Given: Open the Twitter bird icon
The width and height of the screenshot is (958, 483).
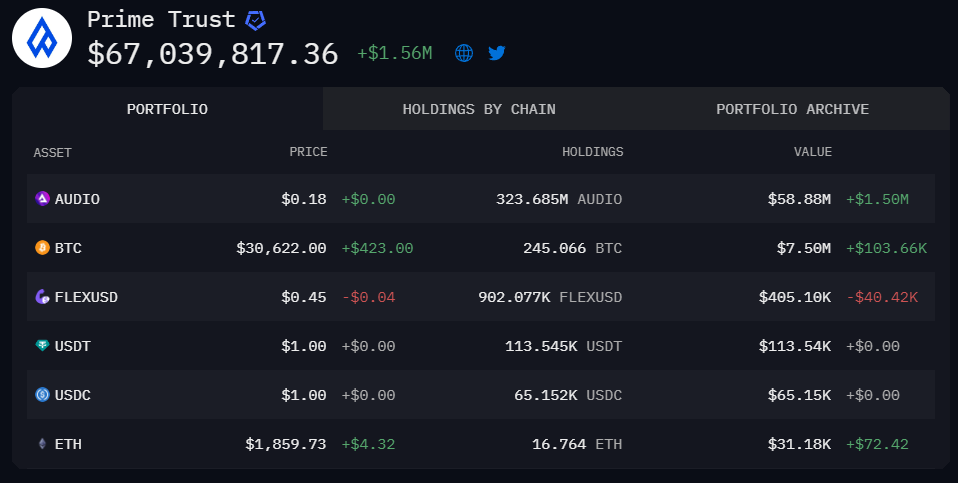Looking at the screenshot, I should tap(497, 53).
